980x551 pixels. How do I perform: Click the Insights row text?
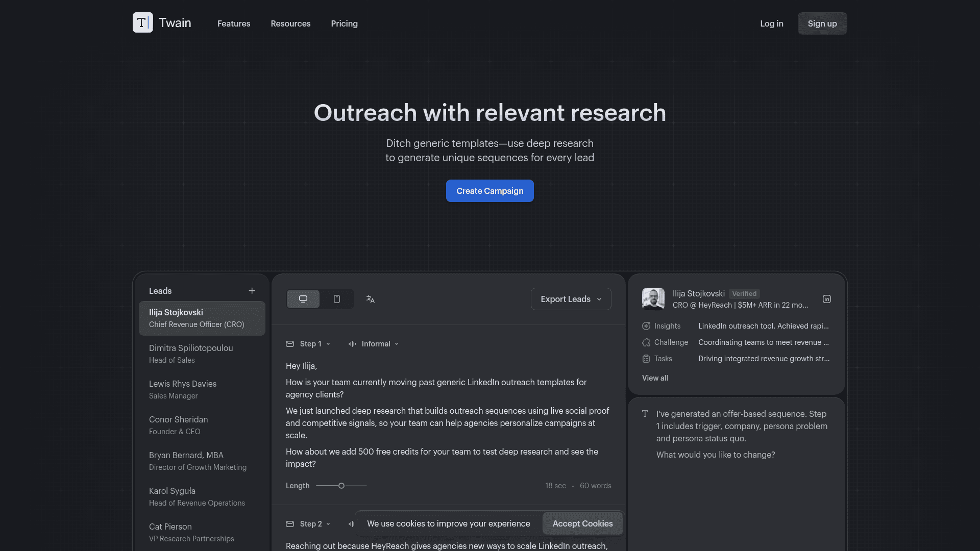[764, 326]
